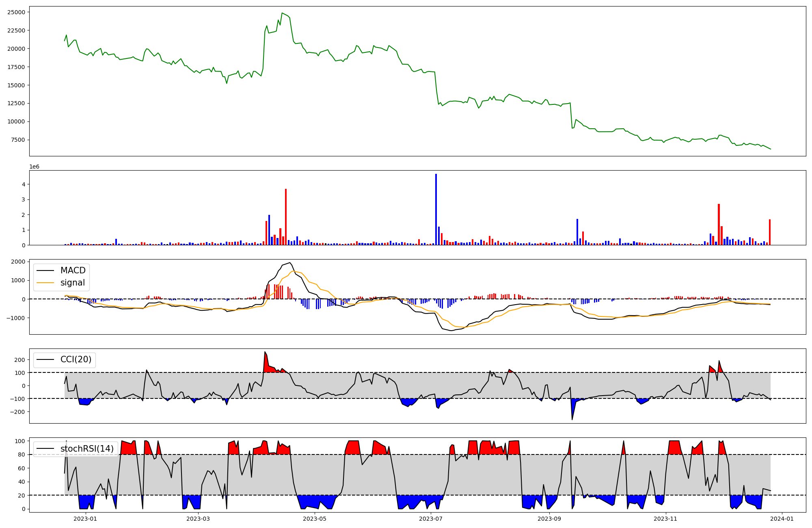Select the CCI(20) legend label
Screen dimensions: 812x528
[76, 359]
